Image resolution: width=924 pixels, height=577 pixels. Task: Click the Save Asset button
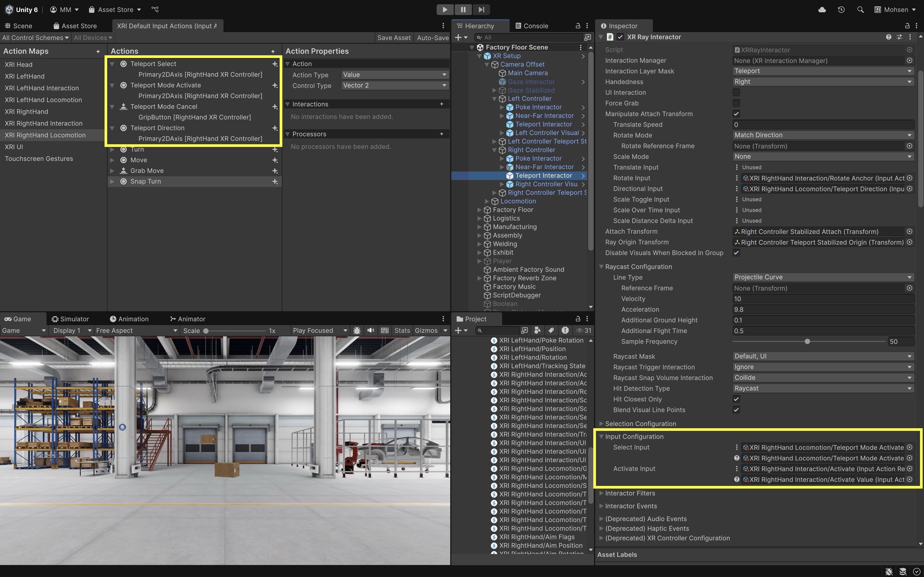coord(394,38)
